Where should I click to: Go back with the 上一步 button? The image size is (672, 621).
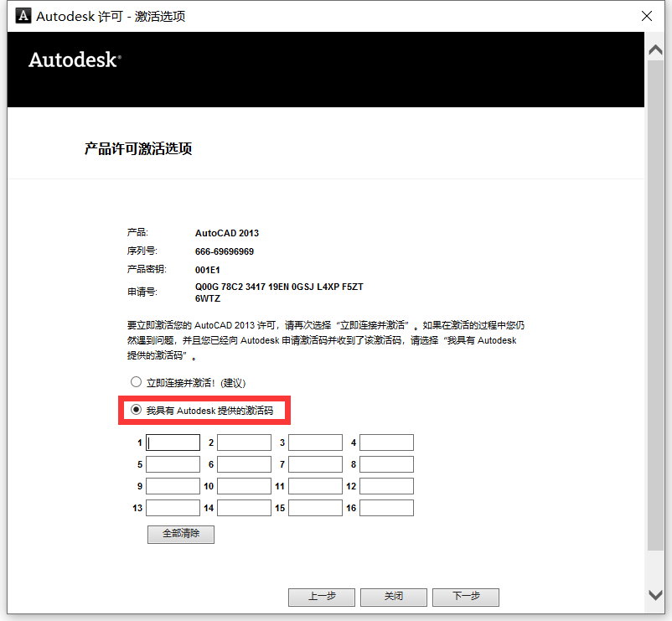[x=322, y=597]
